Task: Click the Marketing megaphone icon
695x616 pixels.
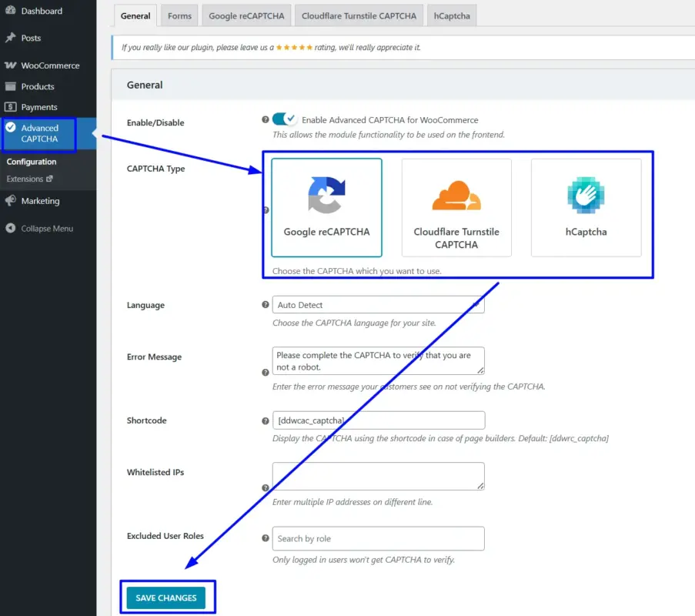Action: 11,200
